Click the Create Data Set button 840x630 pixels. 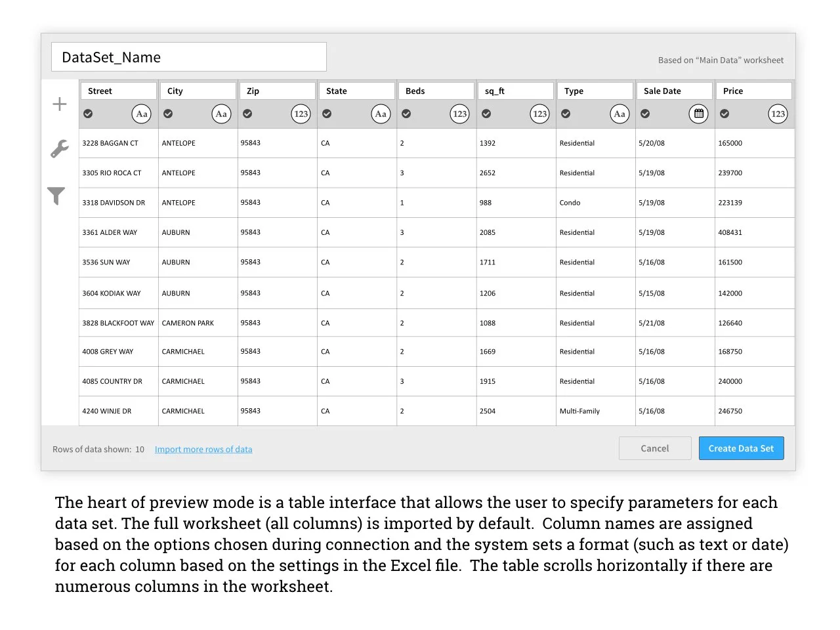(741, 448)
